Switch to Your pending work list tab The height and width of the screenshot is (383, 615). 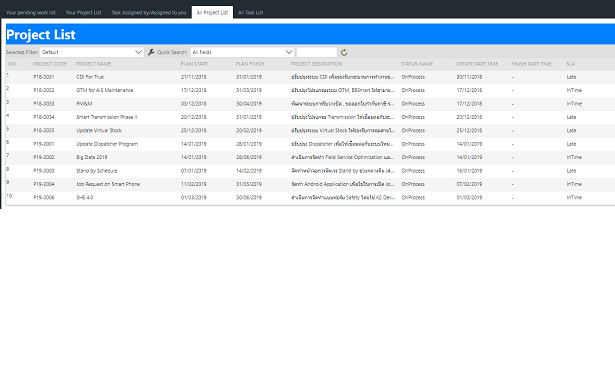31,13
